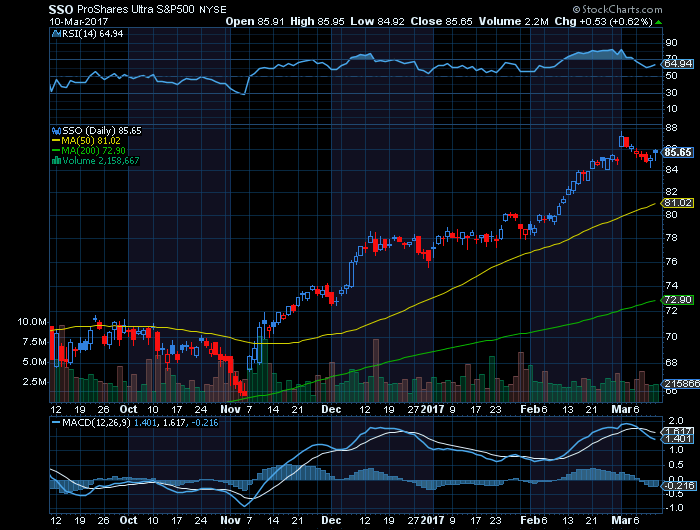This screenshot has height=530, width=700.
Task: Click the NYSE exchange label
Action: [212, 10]
